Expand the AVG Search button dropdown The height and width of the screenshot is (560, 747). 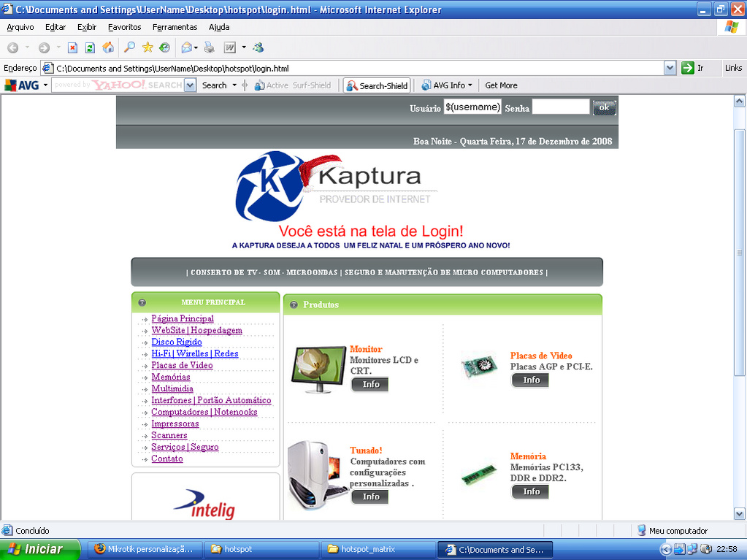[234, 85]
